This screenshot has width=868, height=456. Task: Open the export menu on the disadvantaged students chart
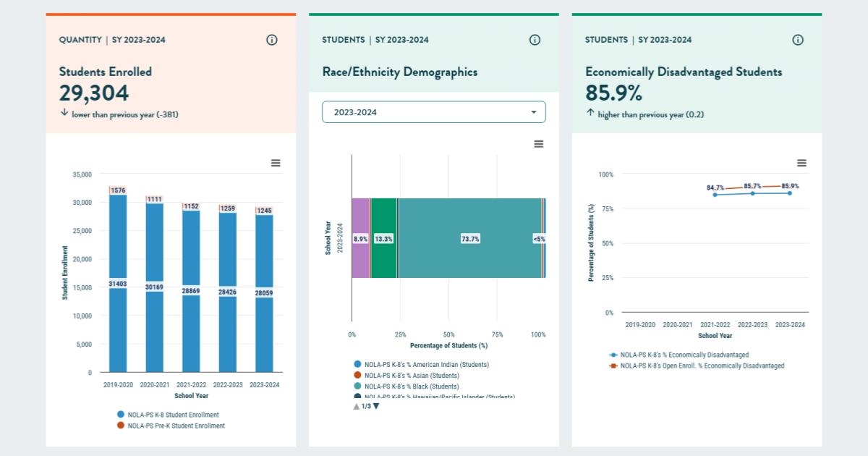tap(801, 163)
